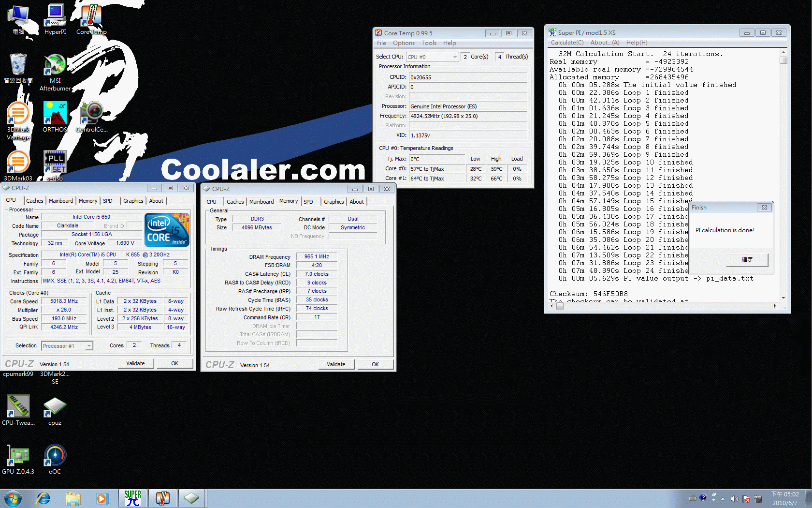This screenshot has height=508, width=812.
Task: Open the 3DMark Vantage desktop icon
Action: coord(18,121)
